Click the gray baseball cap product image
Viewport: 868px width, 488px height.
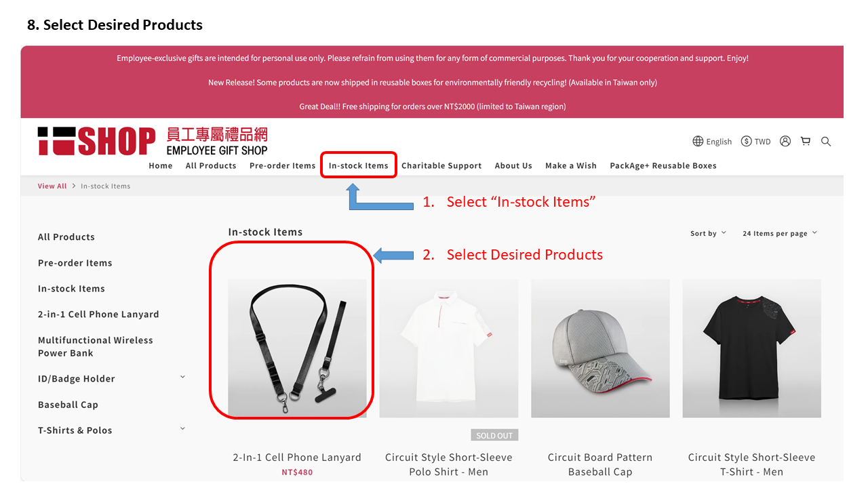tap(600, 348)
